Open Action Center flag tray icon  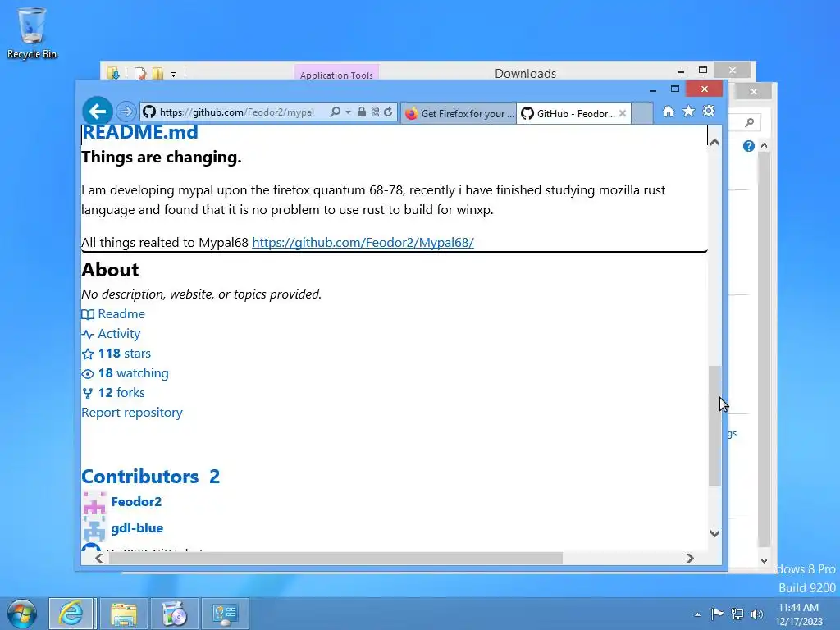[x=717, y=614]
